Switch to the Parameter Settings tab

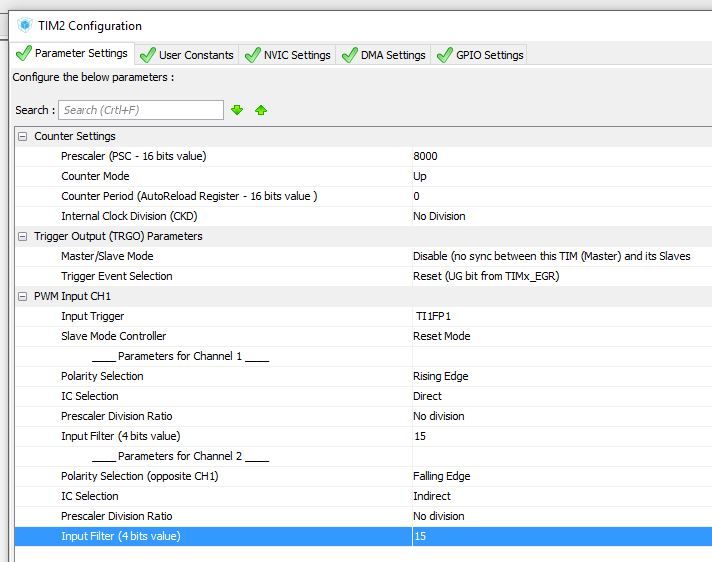click(72, 53)
